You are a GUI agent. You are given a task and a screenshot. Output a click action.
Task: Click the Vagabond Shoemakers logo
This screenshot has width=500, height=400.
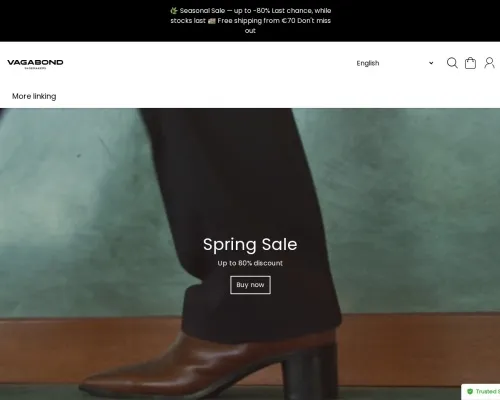(35, 64)
